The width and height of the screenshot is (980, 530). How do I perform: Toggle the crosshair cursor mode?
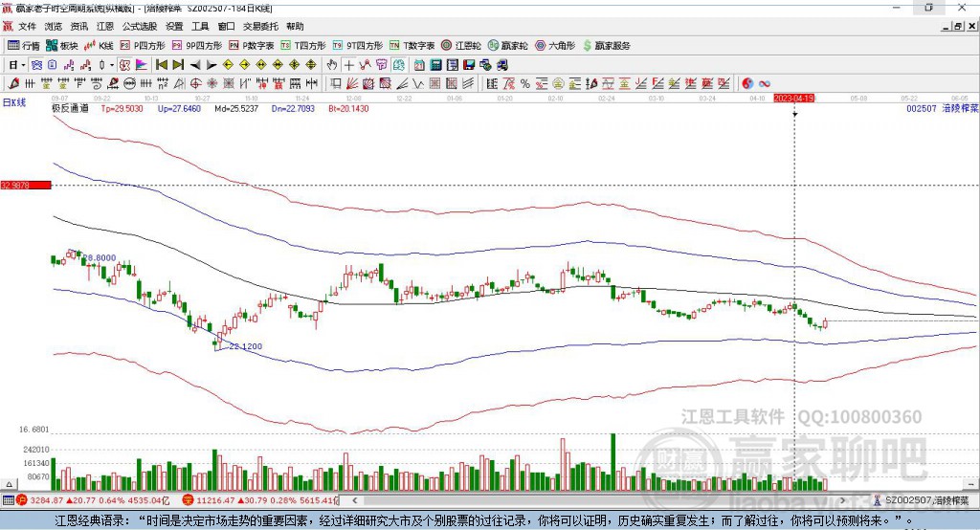[348, 65]
